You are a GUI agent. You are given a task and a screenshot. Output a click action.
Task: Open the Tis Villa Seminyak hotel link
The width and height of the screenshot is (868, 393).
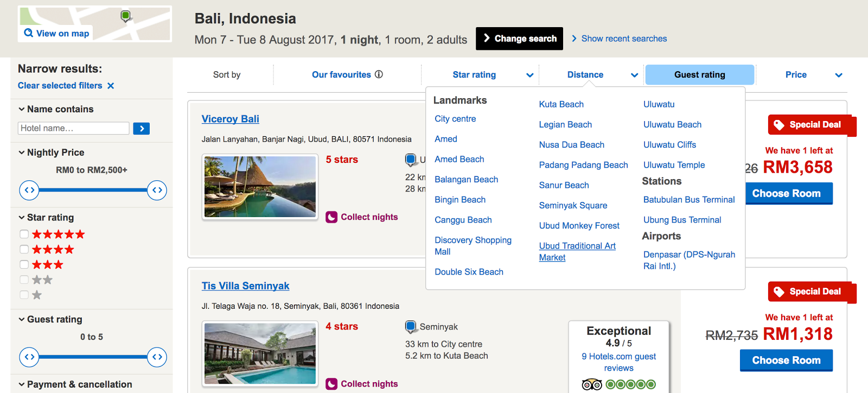(x=245, y=286)
